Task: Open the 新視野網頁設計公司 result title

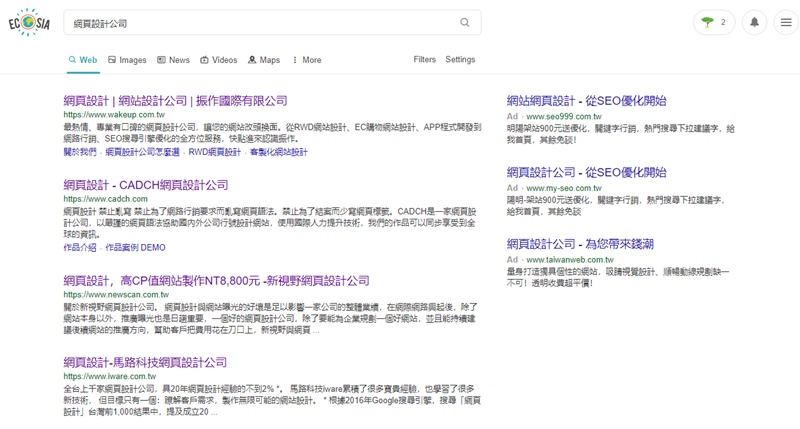Action: point(216,280)
